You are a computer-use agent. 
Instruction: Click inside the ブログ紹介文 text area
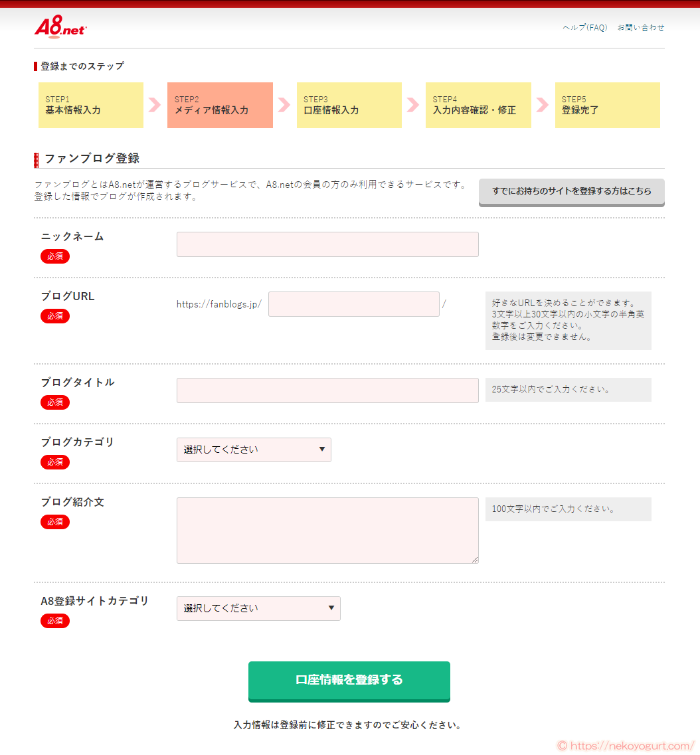(x=327, y=530)
